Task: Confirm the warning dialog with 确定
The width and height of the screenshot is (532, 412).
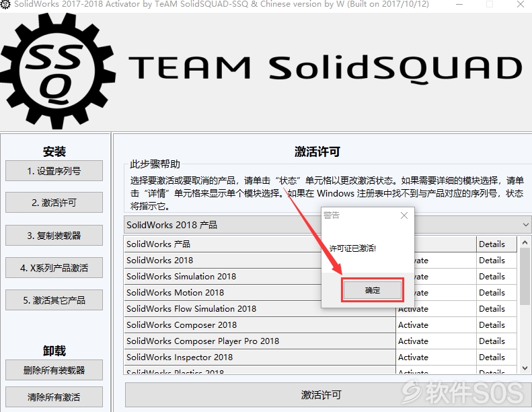Action: point(372,290)
